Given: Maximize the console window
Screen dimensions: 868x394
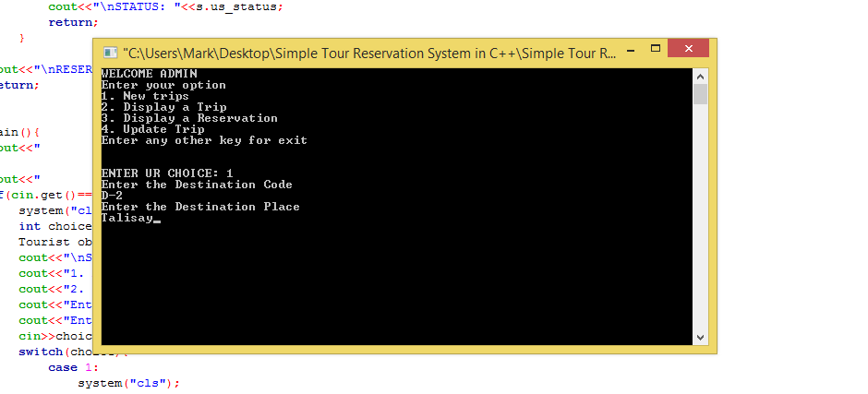Looking at the screenshot, I should [656, 48].
